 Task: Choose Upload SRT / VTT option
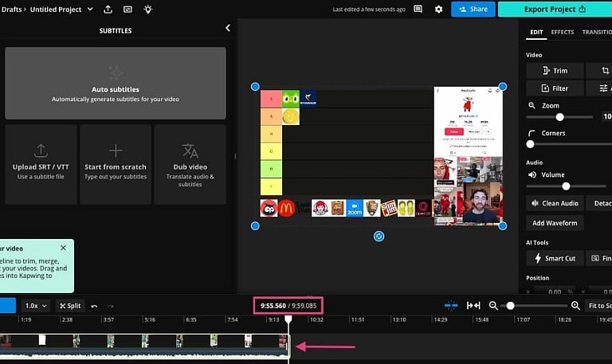[41, 164]
